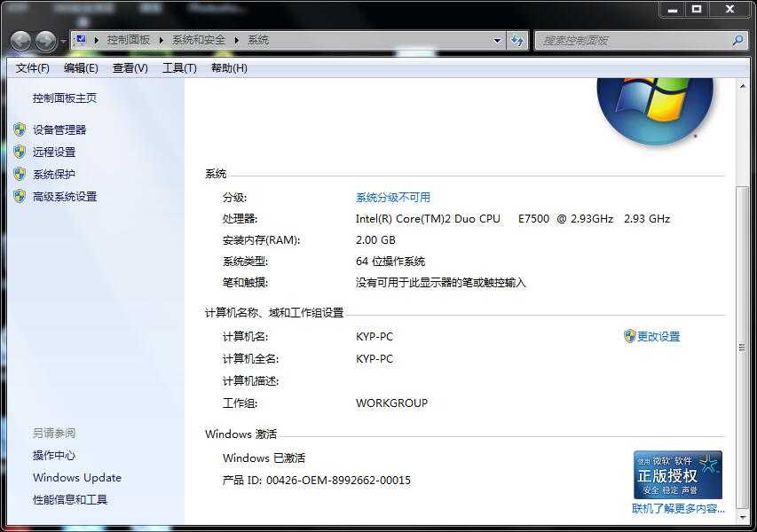Open the 工具(T) menu

179,68
